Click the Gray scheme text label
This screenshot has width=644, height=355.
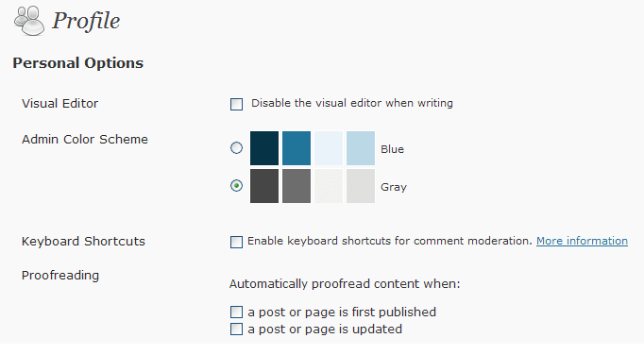[x=394, y=187]
